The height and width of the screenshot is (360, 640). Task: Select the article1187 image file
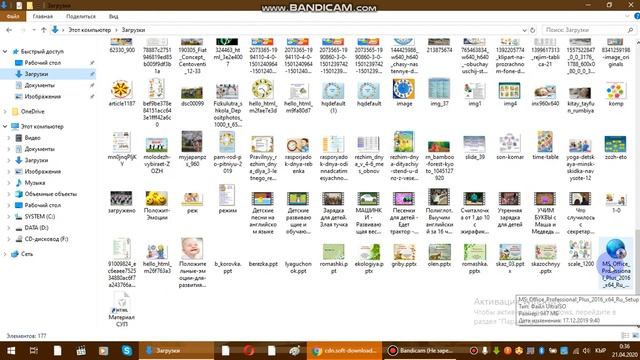(x=122, y=93)
